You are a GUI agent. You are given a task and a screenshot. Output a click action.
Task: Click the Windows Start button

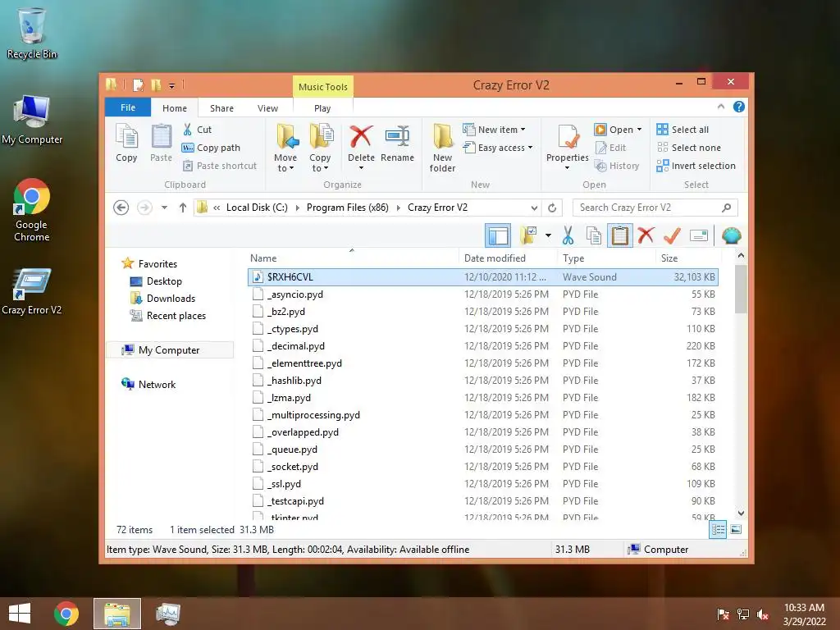tap(20, 614)
